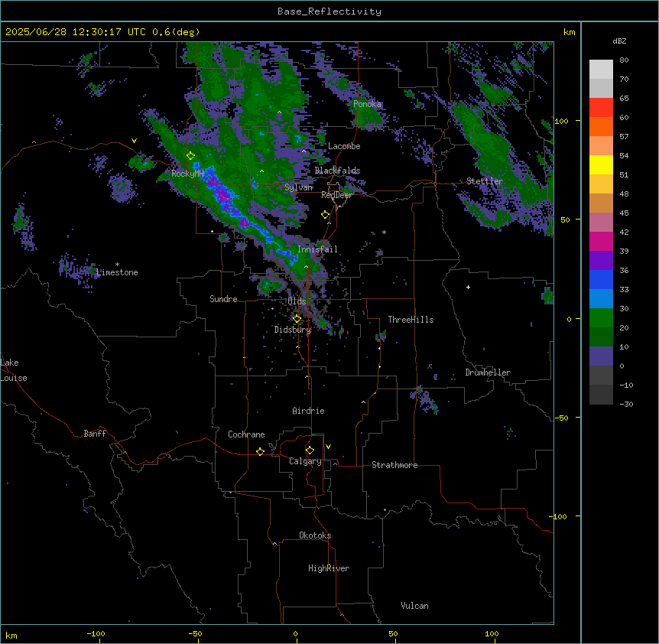
Task: Select the yellow 54-51 dBZ legend swatch
Action: click(601, 165)
